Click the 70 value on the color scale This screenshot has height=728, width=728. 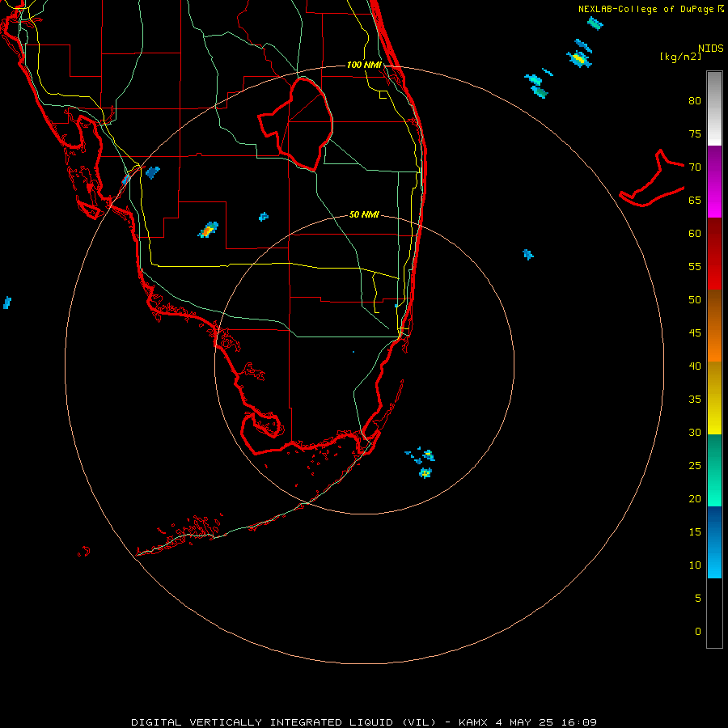coord(695,167)
